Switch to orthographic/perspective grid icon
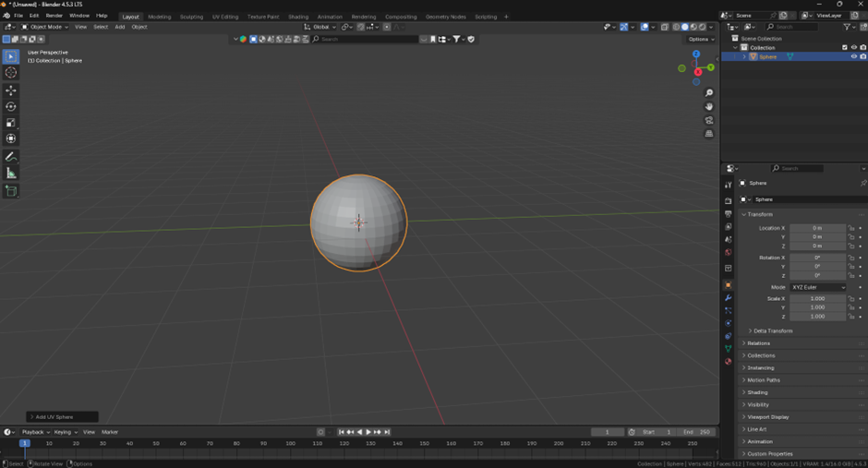This screenshot has width=868, height=468. (x=709, y=134)
